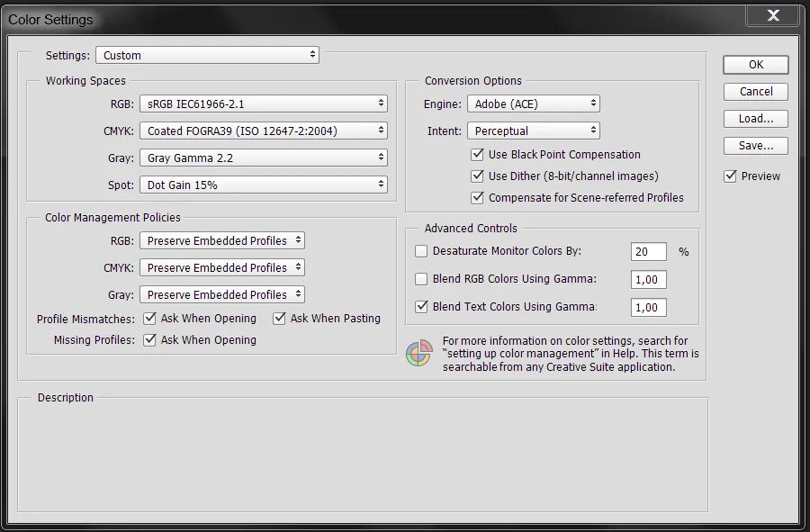Open the Gray Gamma 2.2 working space dropdown
810x532 pixels.
coord(264,158)
